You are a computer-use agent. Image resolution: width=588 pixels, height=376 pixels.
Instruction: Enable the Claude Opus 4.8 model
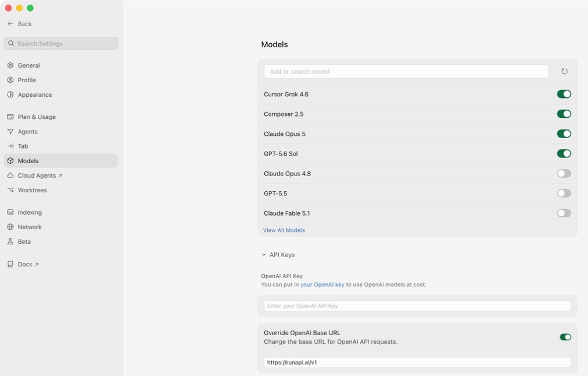click(x=564, y=174)
